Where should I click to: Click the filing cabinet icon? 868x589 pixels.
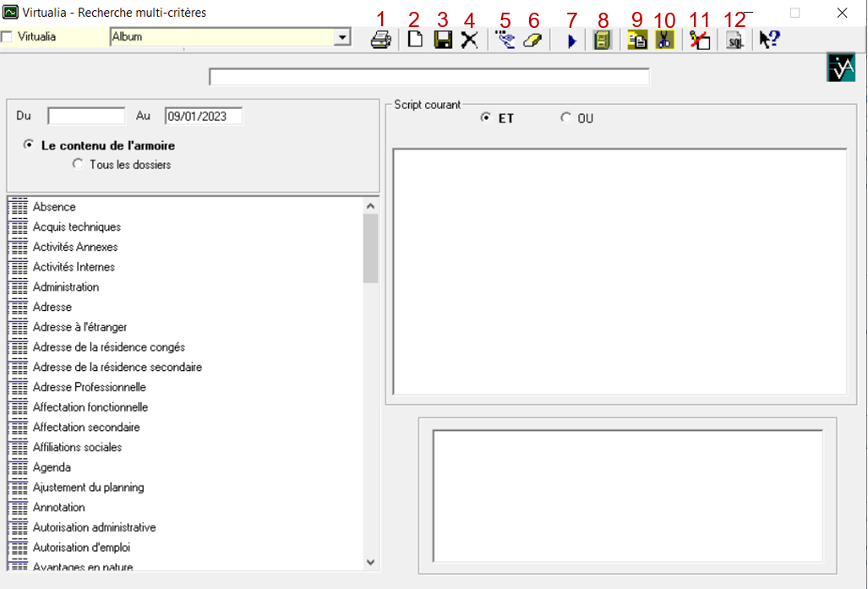(602, 41)
